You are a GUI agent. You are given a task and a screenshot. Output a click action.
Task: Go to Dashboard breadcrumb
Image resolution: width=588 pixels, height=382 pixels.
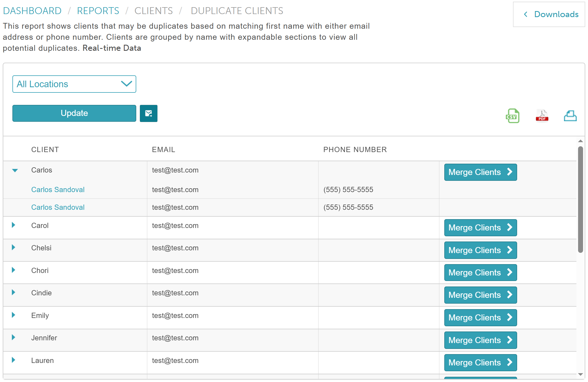pos(32,11)
